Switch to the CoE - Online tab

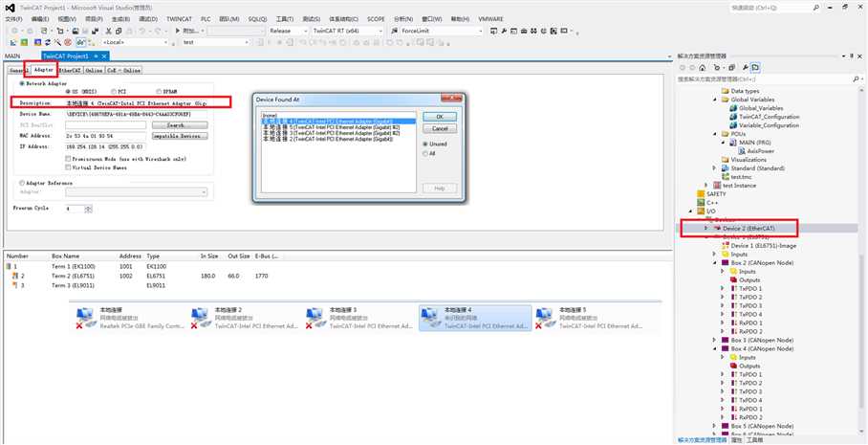(124, 71)
